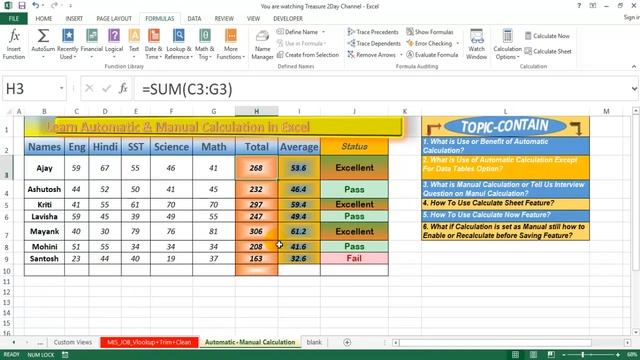Click the Undo icon
Image resolution: width=640 pixels, height=360 pixels.
pos(36,6)
